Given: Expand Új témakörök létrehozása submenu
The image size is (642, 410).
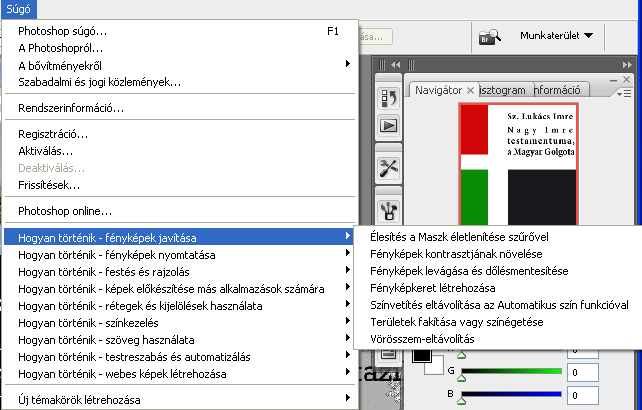Looking at the screenshot, I should click(x=179, y=400).
